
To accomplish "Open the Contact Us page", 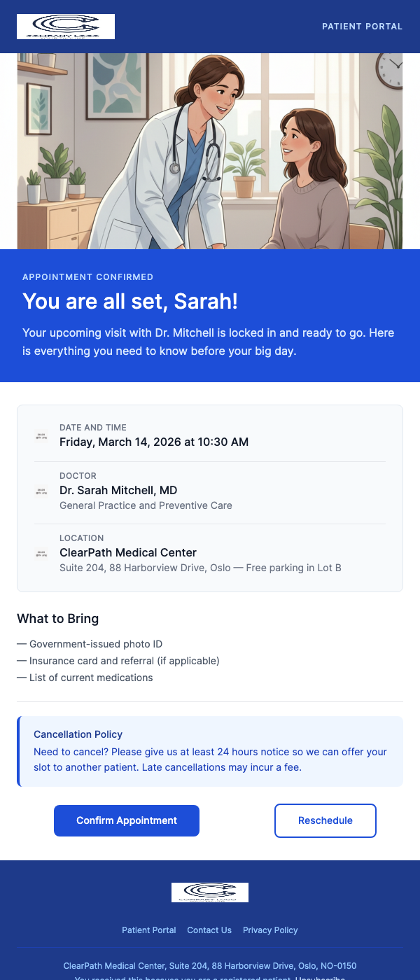I will pos(209,930).
